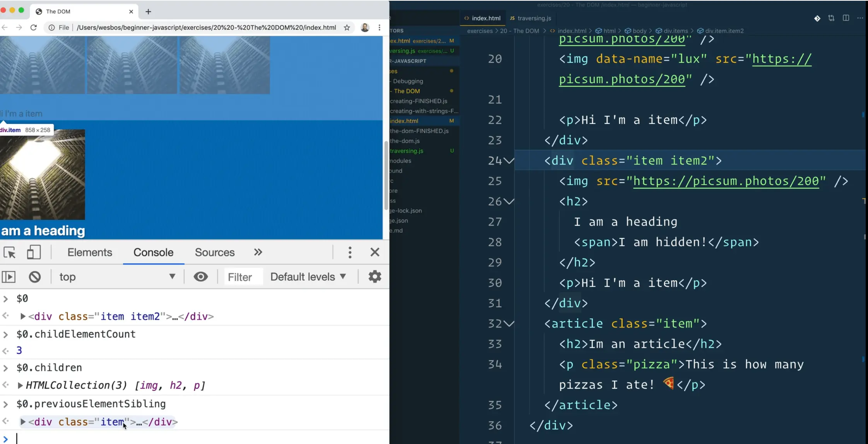The width and height of the screenshot is (868, 444).
Task: Switch to the Elements tab
Action: [90, 252]
